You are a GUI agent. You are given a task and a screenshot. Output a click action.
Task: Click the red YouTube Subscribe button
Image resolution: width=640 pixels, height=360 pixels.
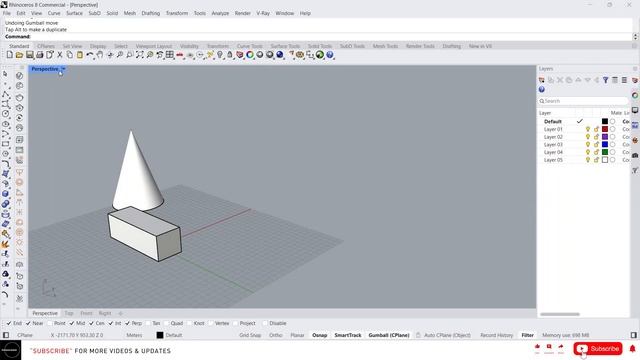click(598, 349)
